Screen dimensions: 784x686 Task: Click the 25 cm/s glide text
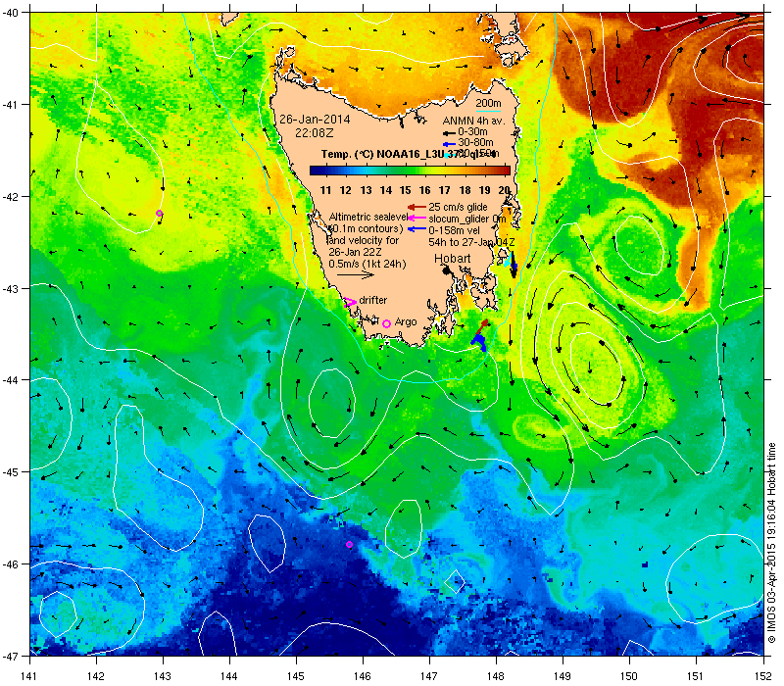point(458,207)
